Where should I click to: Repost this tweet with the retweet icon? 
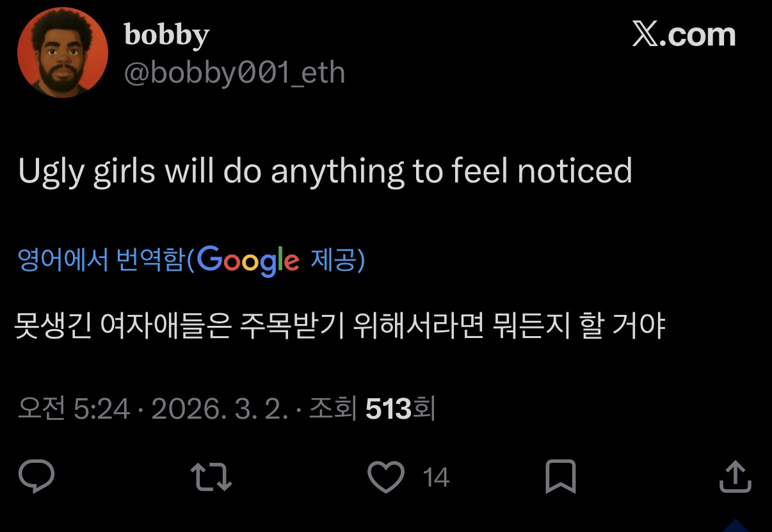(211, 478)
